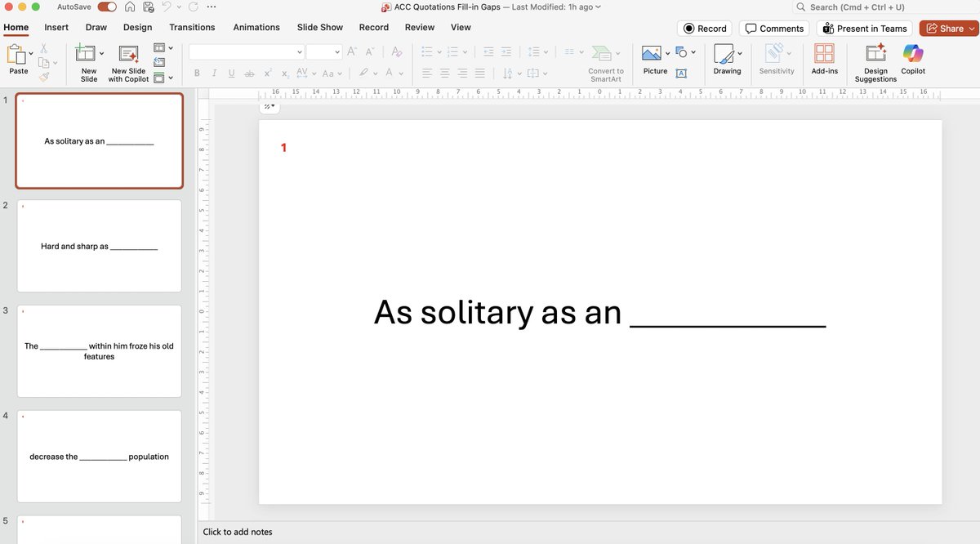Select slide 4 thumbnail 'decrease the population'
Screen dimensions: 980x544
point(99,457)
